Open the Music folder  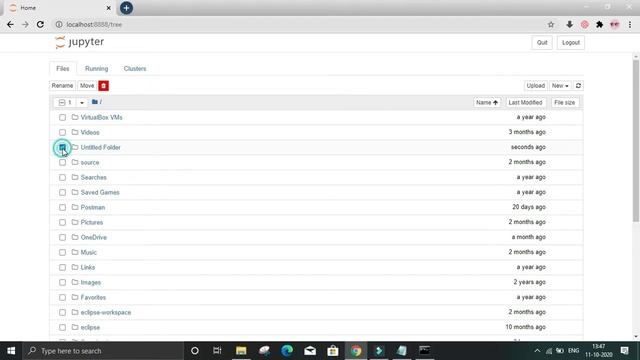coord(89,252)
